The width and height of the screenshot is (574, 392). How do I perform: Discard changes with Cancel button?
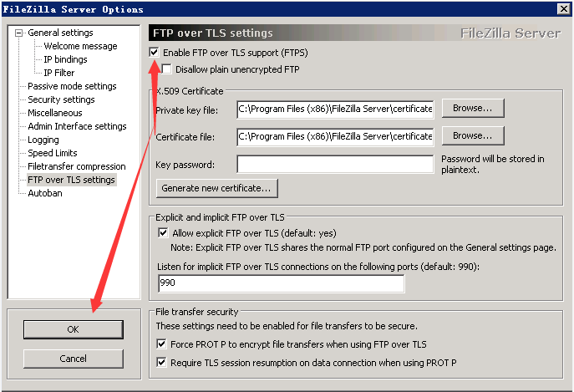(74, 359)
